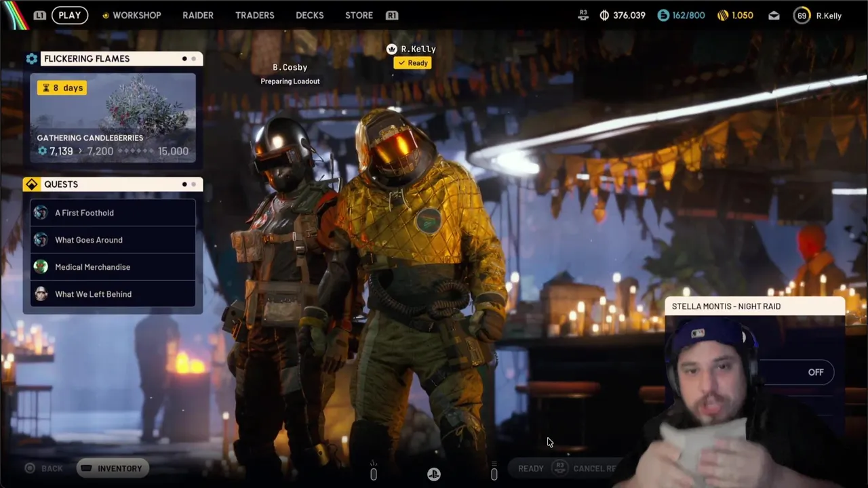The width and height of the screenshot is (868, 488).
Task: Open the FLICKERING FLAMES event header
Action: pos(121,59)
